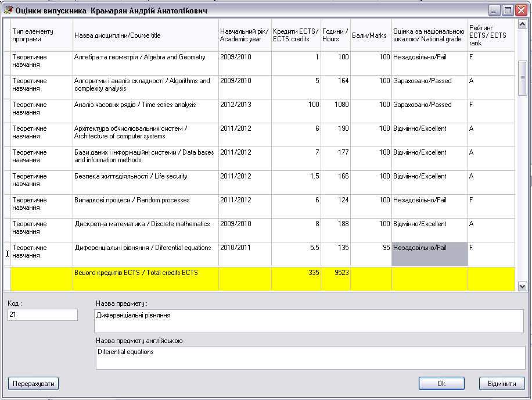Select the Algorithms and complexity analysis cell
532x400 pixels.
146,87
